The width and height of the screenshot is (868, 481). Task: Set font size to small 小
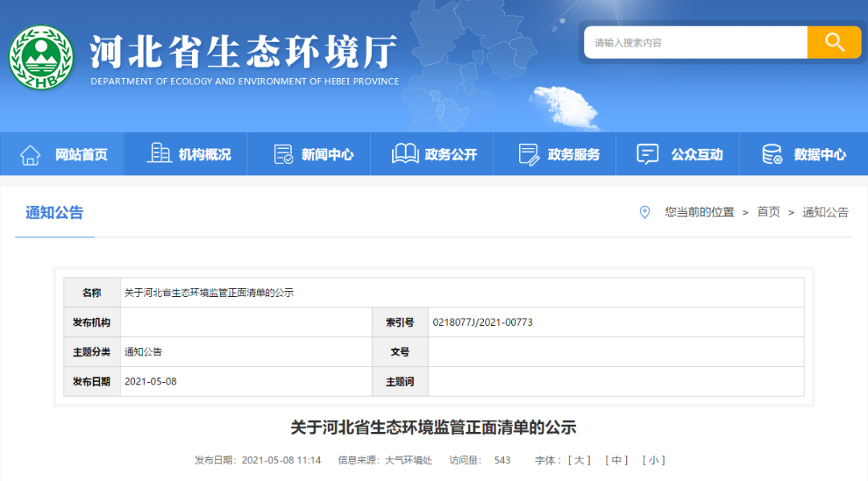653,460
